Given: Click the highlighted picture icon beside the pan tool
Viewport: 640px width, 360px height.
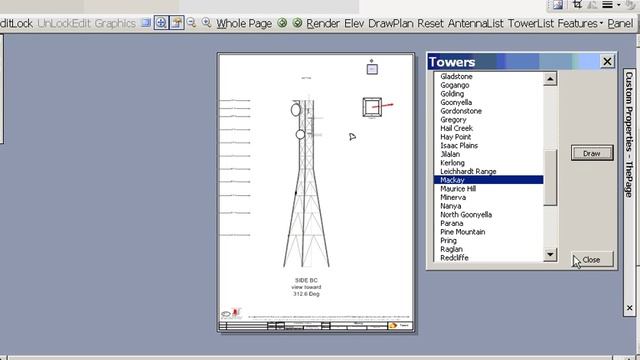Looking at the screenshot, I should (x=177, y=23).
